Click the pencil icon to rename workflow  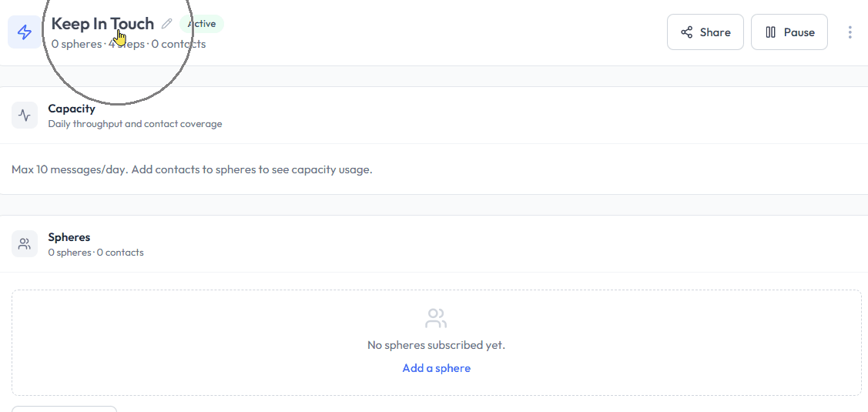coord(166,24)
